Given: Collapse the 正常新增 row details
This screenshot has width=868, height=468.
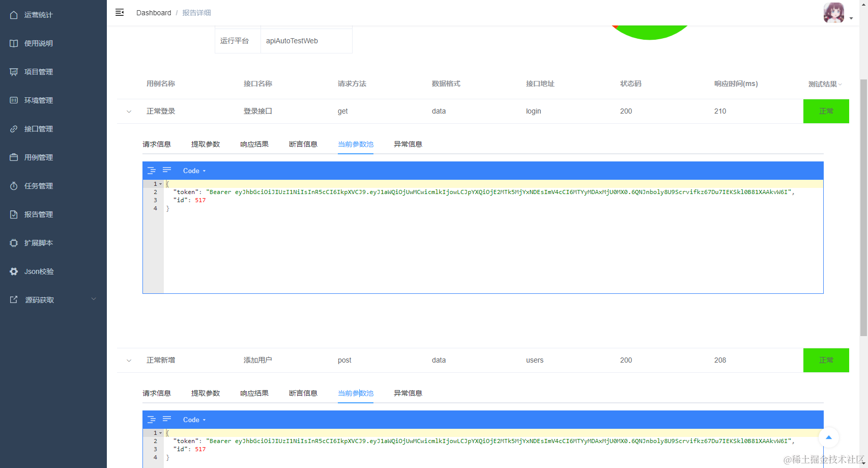Looking at the screenshot, I should pyautogui.click(x=129, y=361).
